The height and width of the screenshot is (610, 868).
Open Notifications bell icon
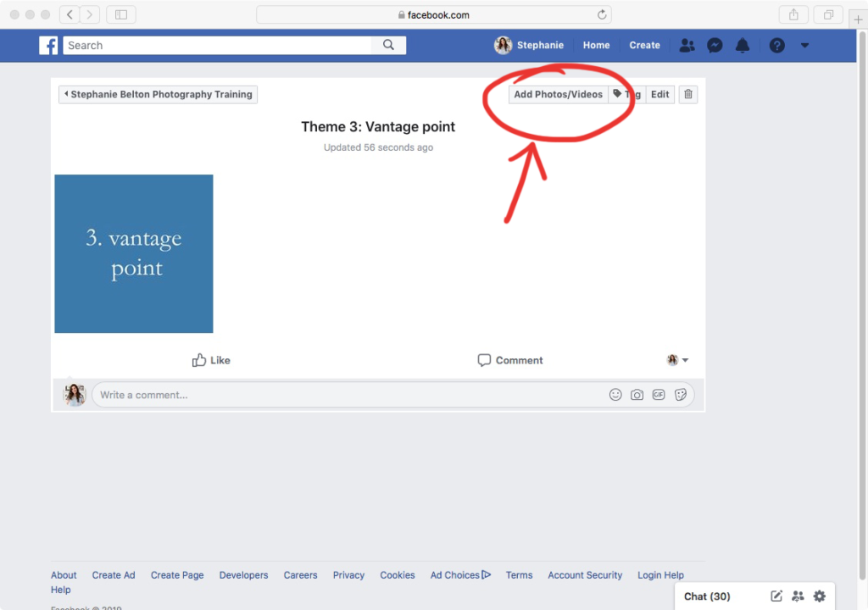click(x=743, y=46)
